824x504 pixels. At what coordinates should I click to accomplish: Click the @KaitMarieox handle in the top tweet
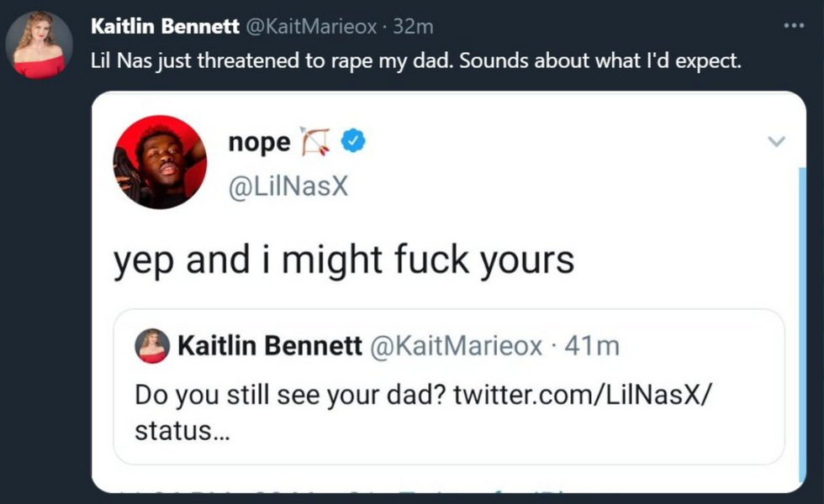pyautogui.click(x=310, y=27)
